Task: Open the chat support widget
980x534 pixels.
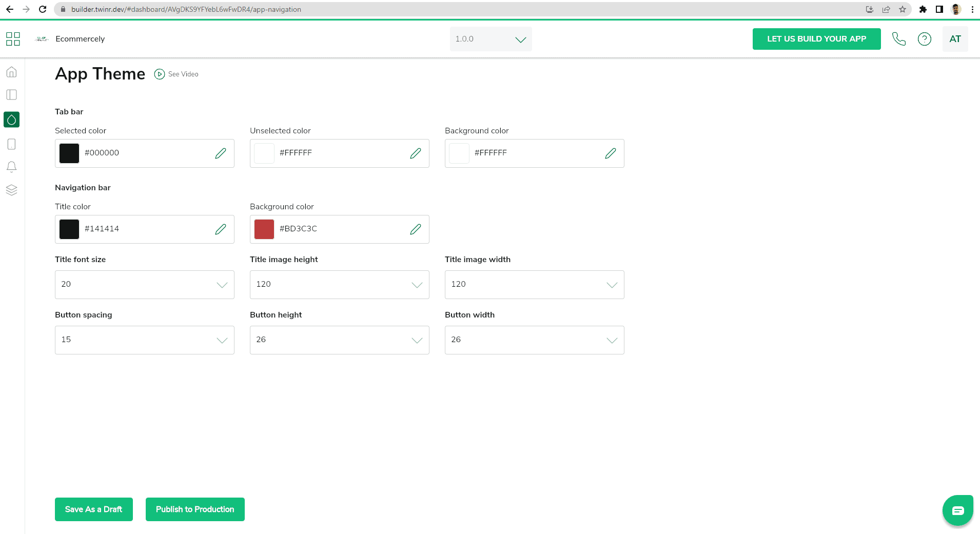Action: click(x=957, y=510)
